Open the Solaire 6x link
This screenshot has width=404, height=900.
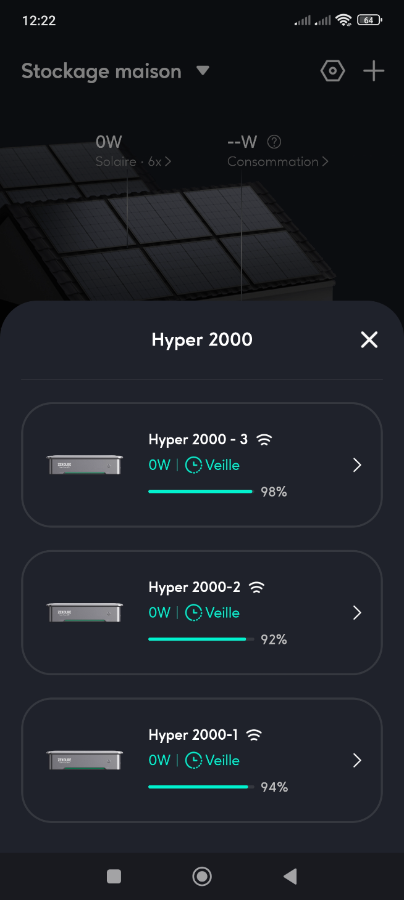pyautogui.click(x=133, y=162)
